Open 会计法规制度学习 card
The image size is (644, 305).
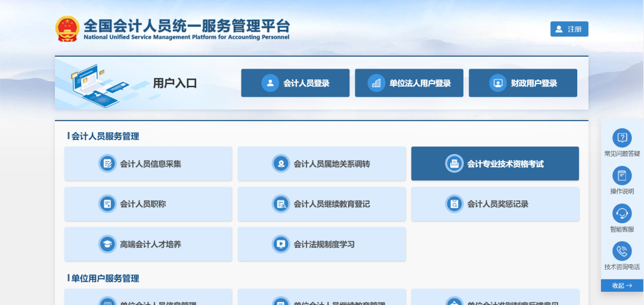pyautogui.click(x=321, y=244)
